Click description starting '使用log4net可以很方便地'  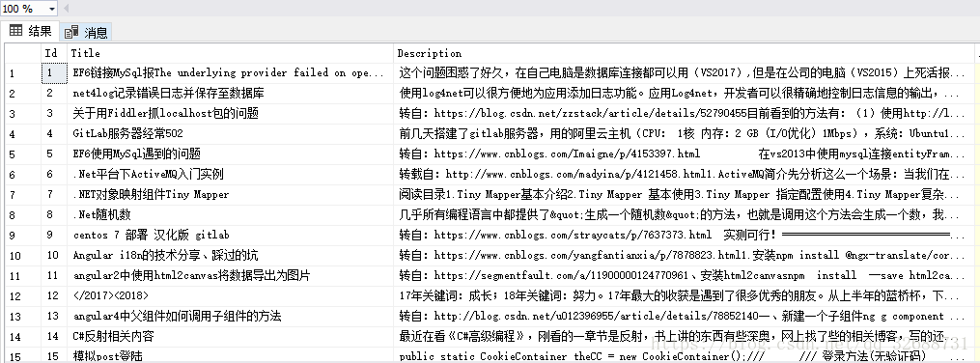coord(679,93)
